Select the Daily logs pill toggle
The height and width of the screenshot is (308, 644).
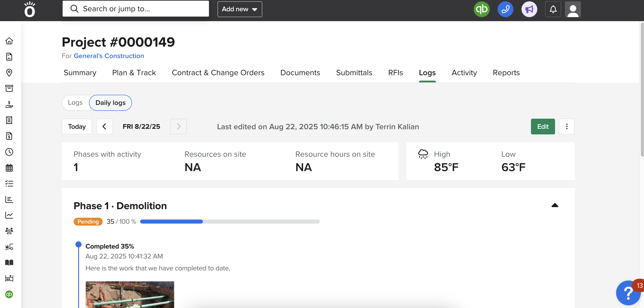point(110,102)
